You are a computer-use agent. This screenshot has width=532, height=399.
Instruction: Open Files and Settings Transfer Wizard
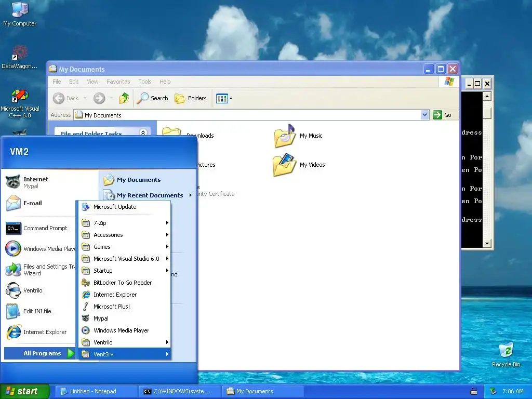pos(40,270)
